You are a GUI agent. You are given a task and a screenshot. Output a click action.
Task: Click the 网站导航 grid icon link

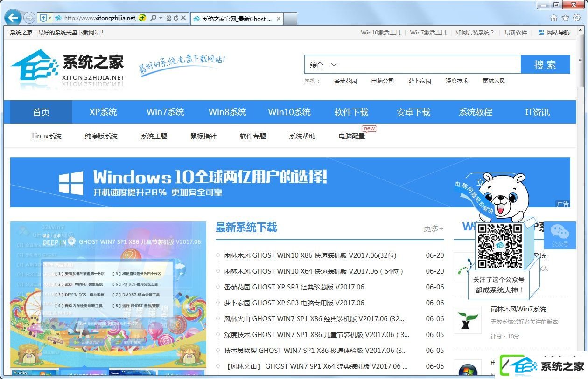click(554, 33)
